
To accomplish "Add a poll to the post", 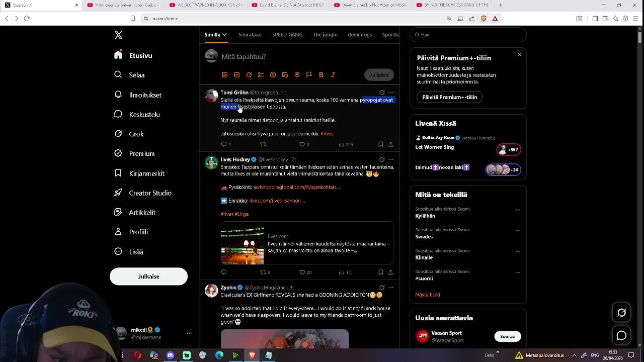I will [x=261, y=75].
